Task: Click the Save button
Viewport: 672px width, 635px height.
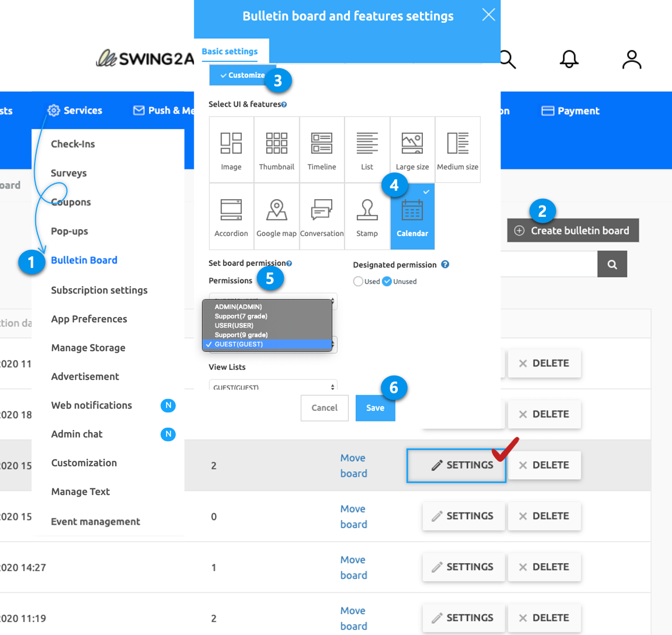Action: 375,408
